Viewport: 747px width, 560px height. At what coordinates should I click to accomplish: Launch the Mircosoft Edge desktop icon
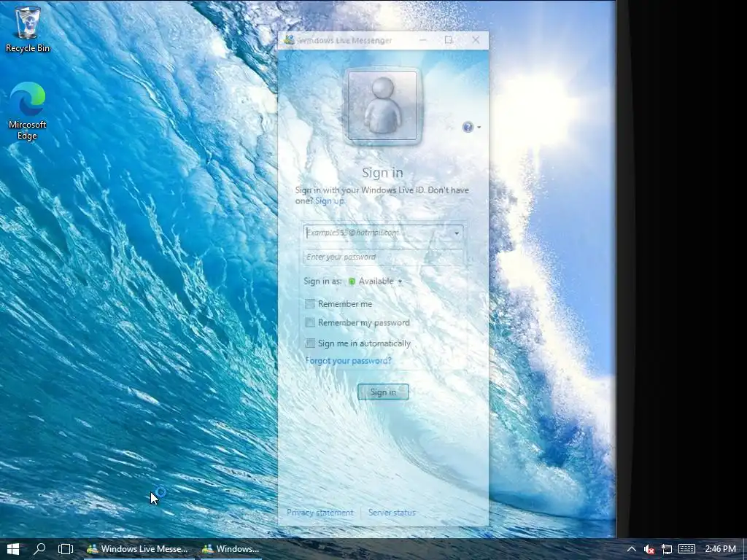[28, 111]
